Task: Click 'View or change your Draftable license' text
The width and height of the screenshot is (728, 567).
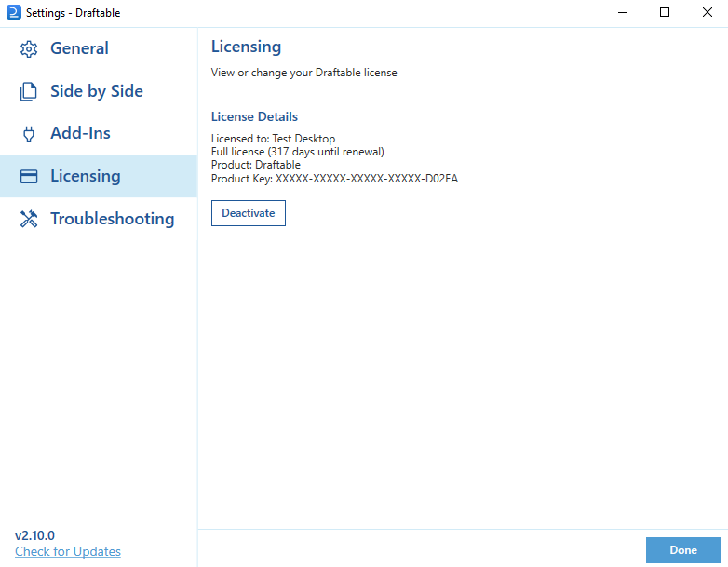Action: pos(304,73)
